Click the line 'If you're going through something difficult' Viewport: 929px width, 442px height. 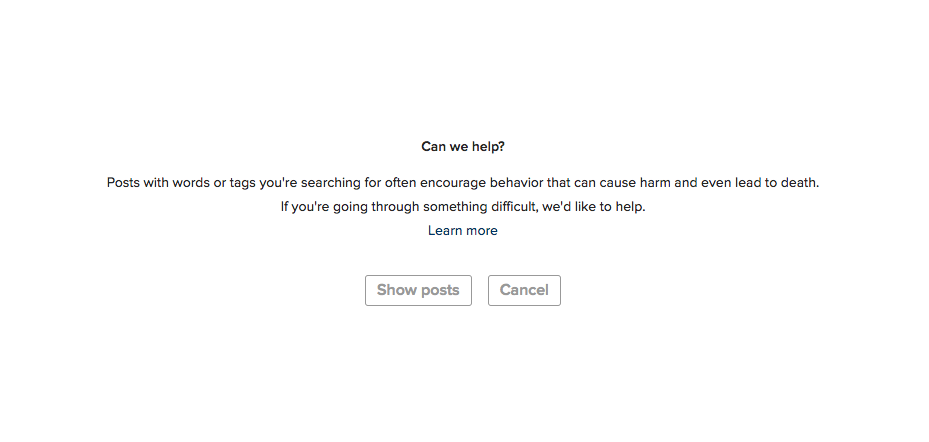(463, 207)
